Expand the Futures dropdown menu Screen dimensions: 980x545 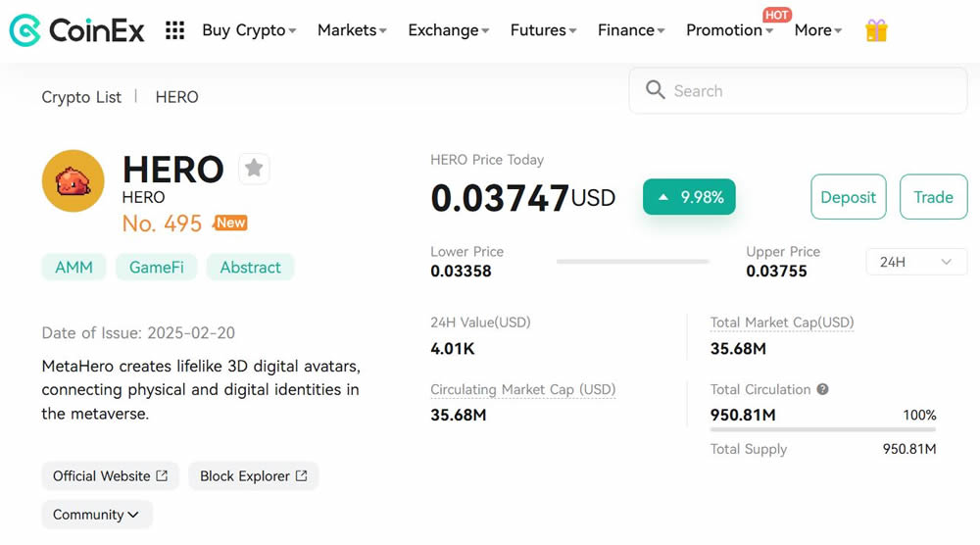(x=543, y=30)
